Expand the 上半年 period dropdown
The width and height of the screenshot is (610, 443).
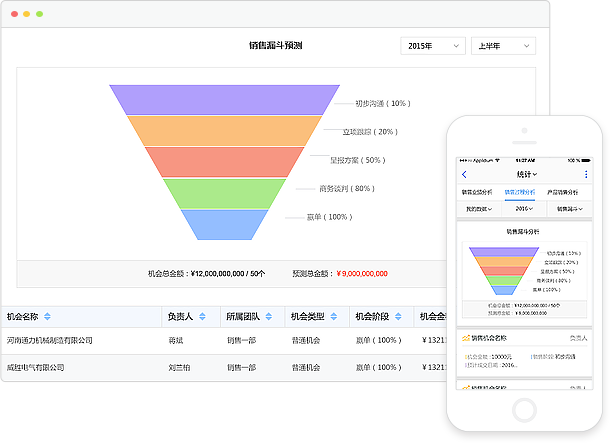502,46
